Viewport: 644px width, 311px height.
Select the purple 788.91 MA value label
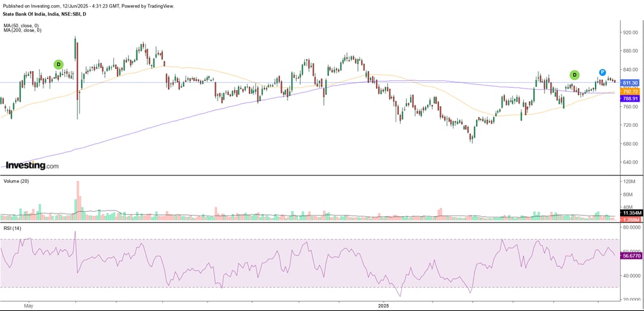[630, 99]
